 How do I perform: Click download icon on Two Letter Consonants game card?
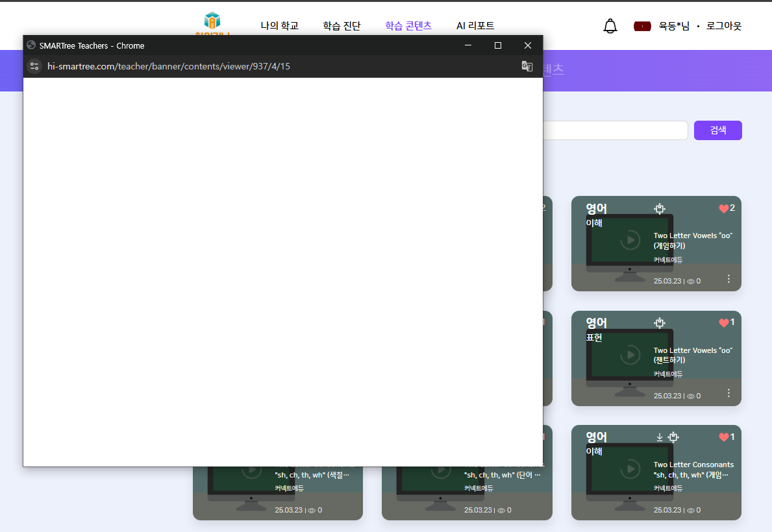coord(660,437)
